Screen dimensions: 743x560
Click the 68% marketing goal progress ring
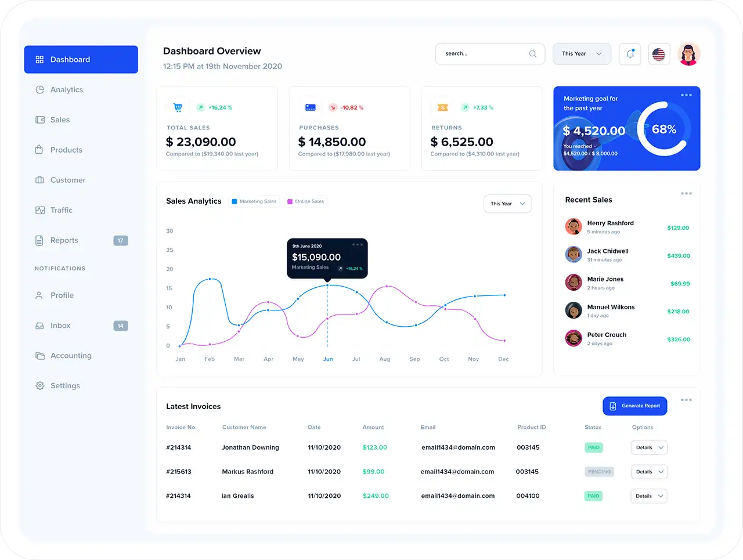tap(662, 129)
